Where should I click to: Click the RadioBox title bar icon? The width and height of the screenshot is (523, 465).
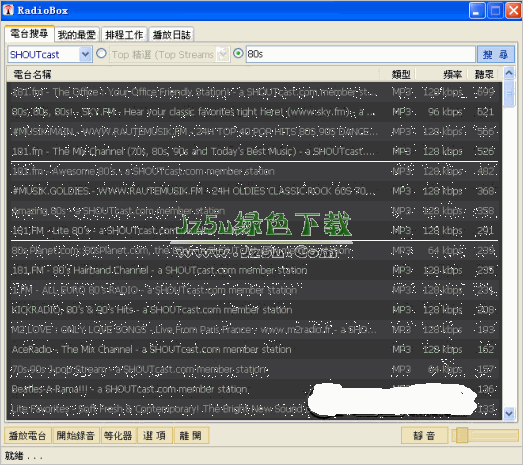8,10
